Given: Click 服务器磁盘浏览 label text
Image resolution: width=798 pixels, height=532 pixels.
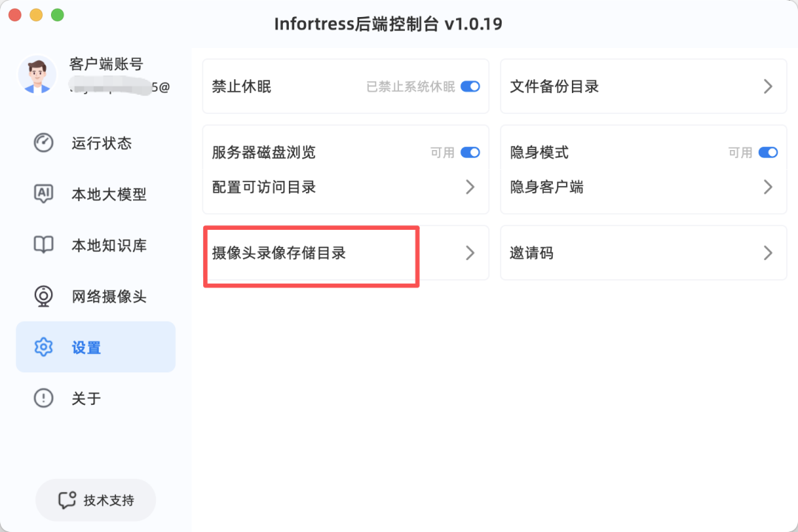Looking at the screenshot, I should point(264,152).
